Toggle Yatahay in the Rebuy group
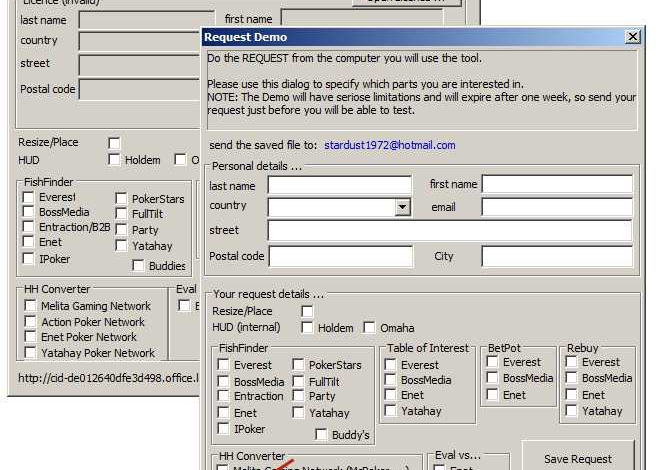This screenshot has width=671, height=470. [x=571, y=411]
